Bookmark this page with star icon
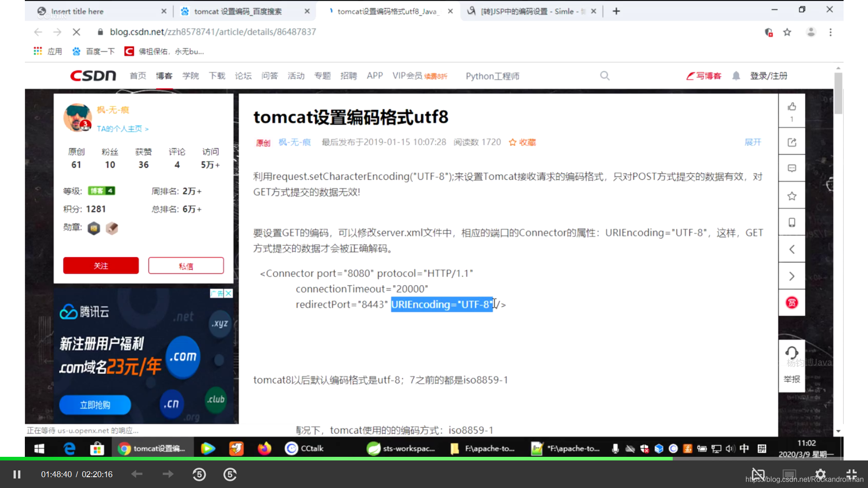Viewport: 868px width, 488px height. click(787, 32)
